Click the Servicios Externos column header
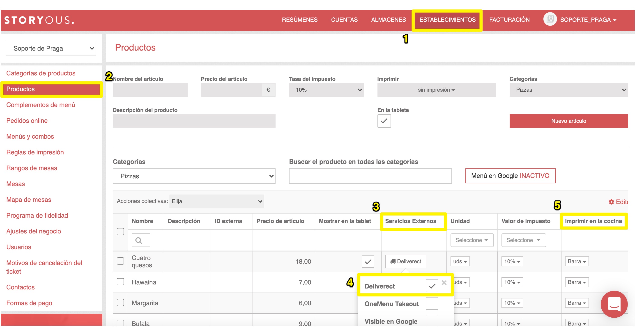This screenshot has width=644, height=335. [x=410, y=221]
